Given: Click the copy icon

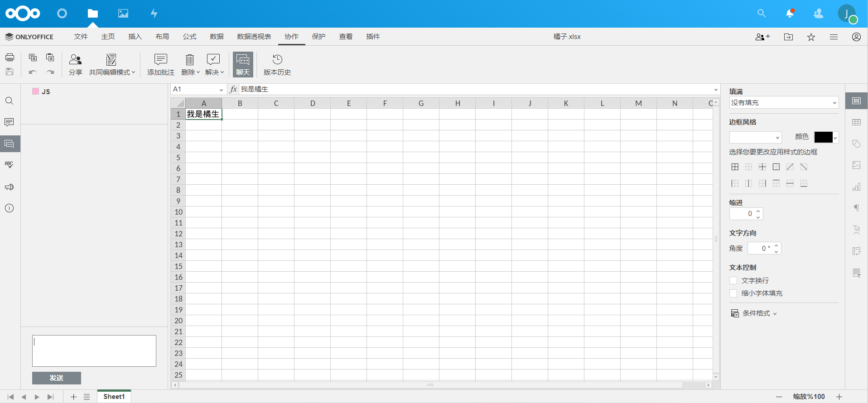Looking at the screenshot, I should coord(33,58).
